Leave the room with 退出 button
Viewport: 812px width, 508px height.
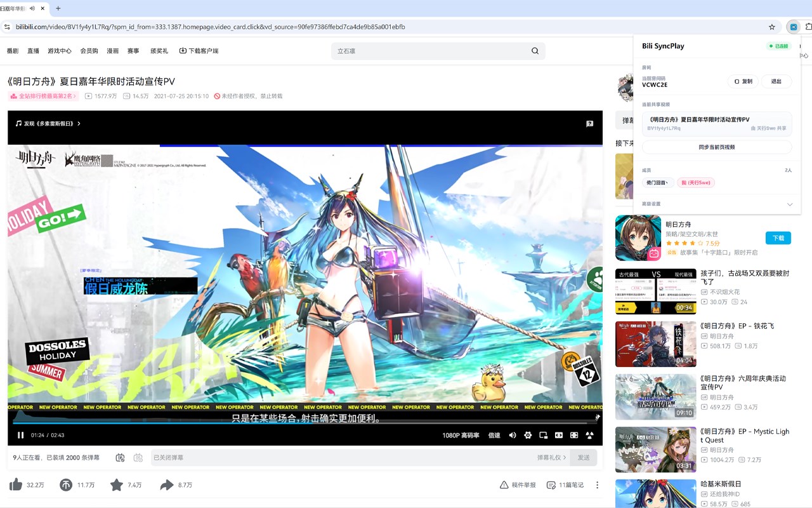tap(776, 81)
